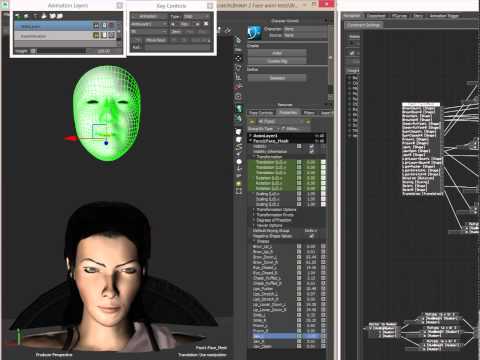Click the green figure icon in viewer toolbar
Screen dimensions: 480x360
pyautogui.click(x=238, y=108)
